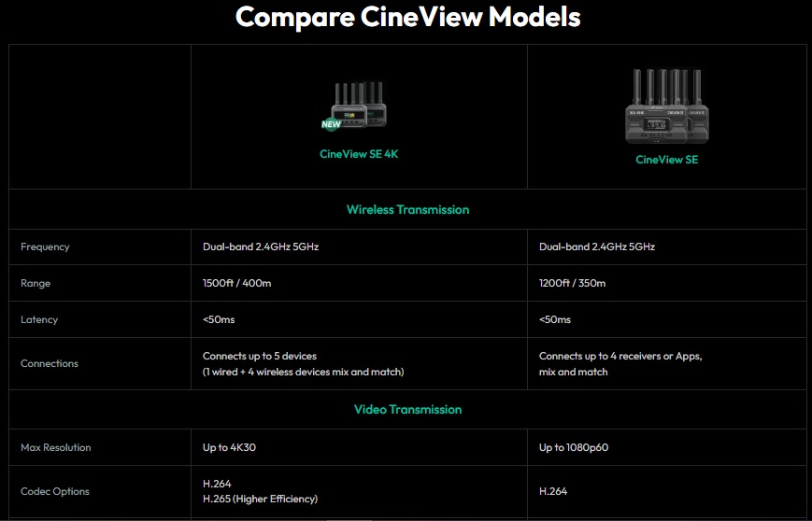The image size is (812, 521).
Task: Click the SE 4K Dual-band frequency value
Action: 261,246
